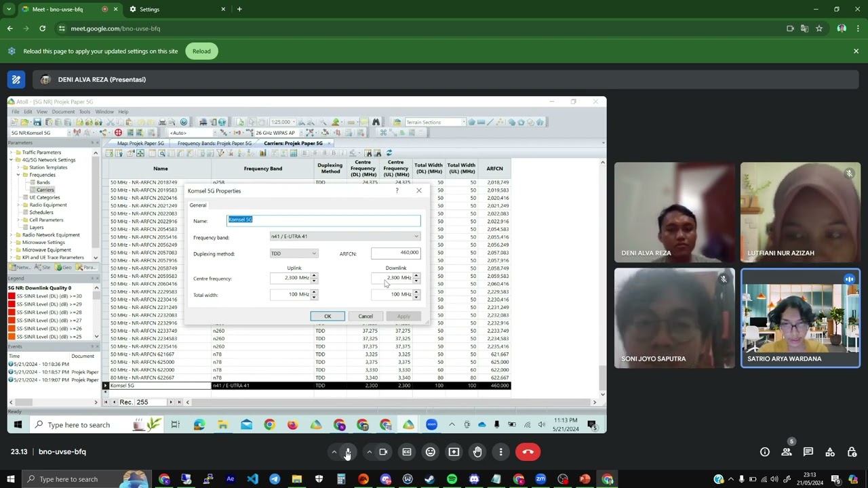
Task: Click the SS-SINR >=27 legend color swatch
Action: click(x=12, y=321)
